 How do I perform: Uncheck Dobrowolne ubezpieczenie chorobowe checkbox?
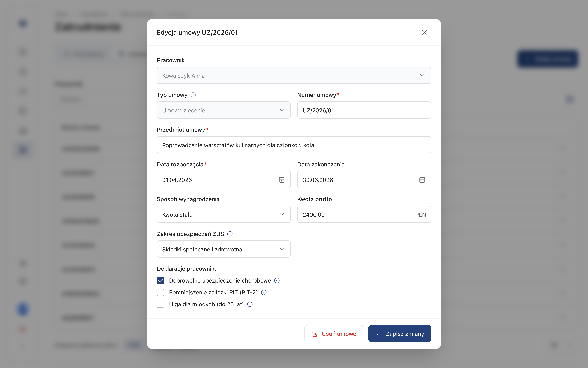tap(160, 281)
